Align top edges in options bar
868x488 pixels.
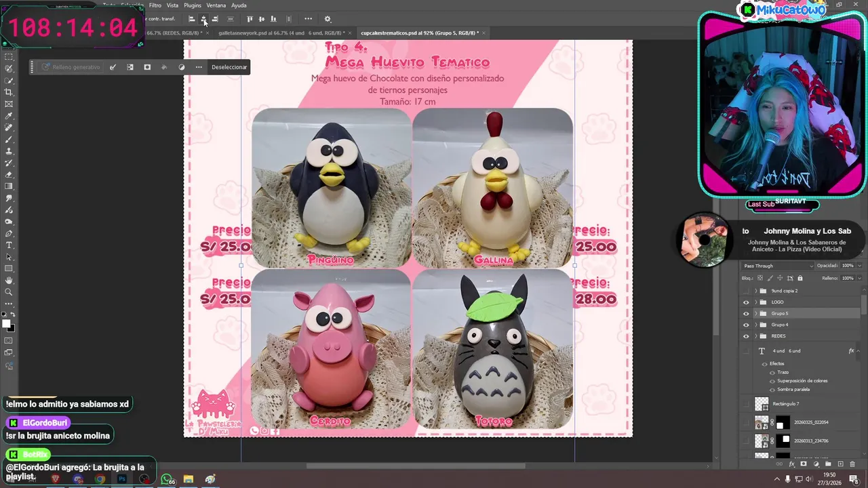tap(250, 19)
